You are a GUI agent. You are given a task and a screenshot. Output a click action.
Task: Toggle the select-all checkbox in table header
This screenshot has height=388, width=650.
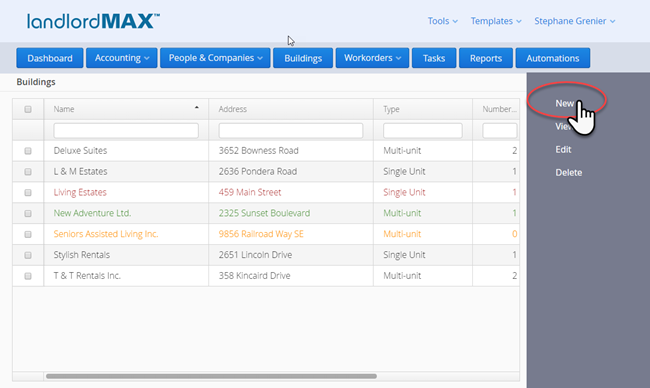28,109
